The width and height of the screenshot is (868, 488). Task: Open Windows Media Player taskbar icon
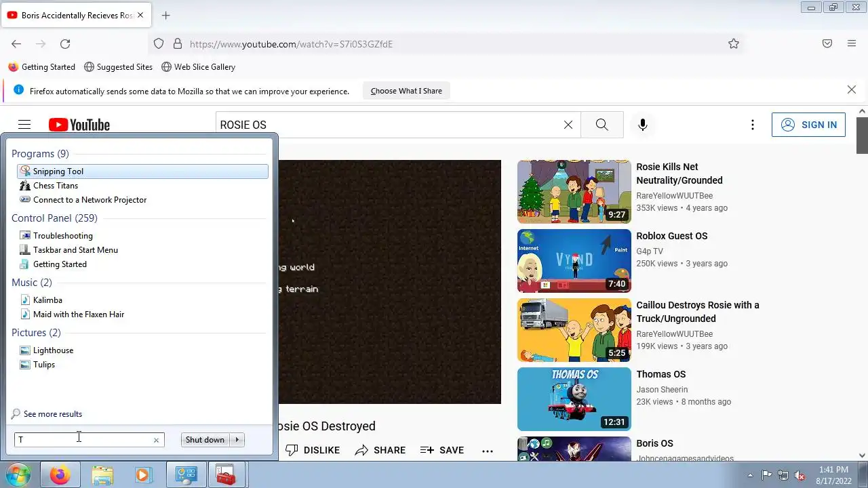pos(143,475)
